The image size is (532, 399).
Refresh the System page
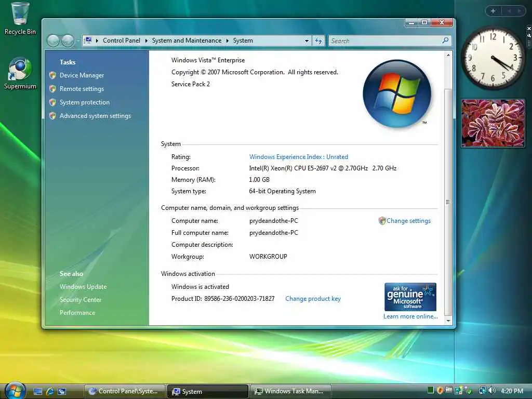[x=318, y=41]
